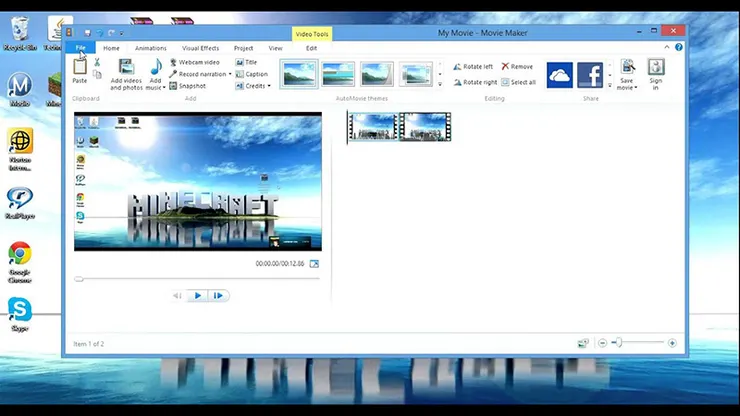Advance to the next frame
Screen dimensions: 740x416
pos(218,296)
